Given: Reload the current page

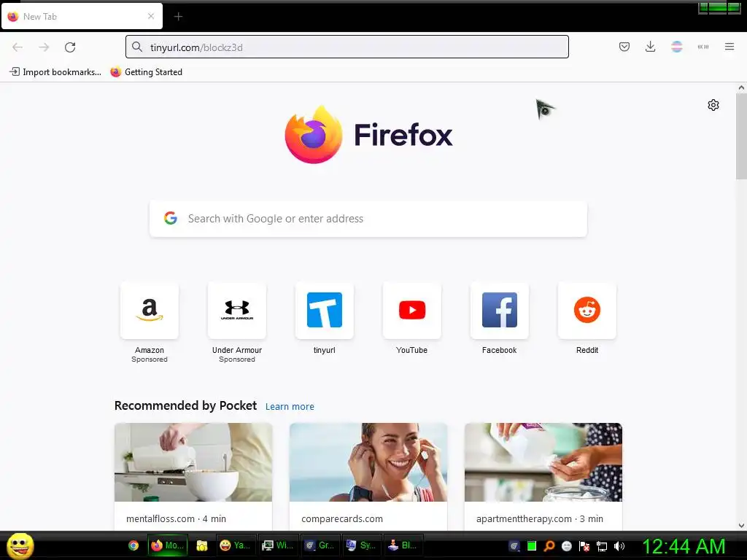Looking at the screenshot, I should 70,47.
